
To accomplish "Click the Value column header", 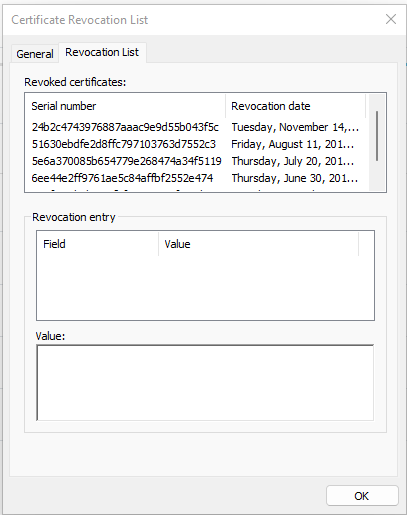I will (x=259, y=244).
